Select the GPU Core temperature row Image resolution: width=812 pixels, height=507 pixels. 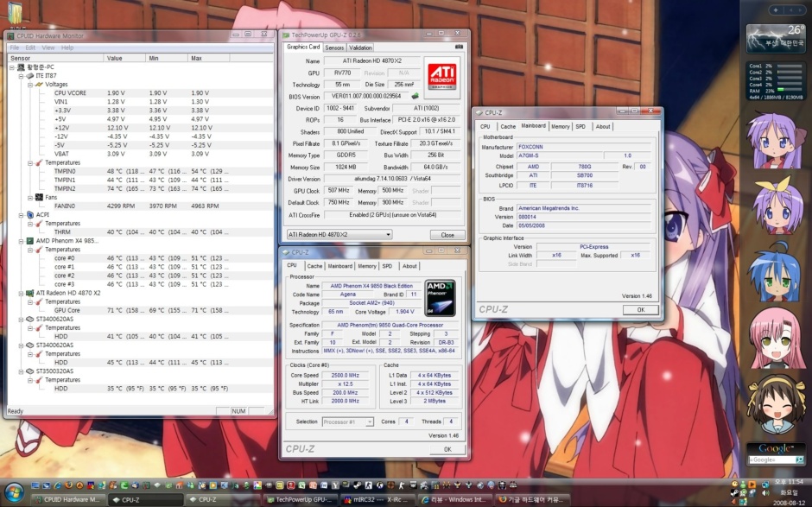coord(140,311)
